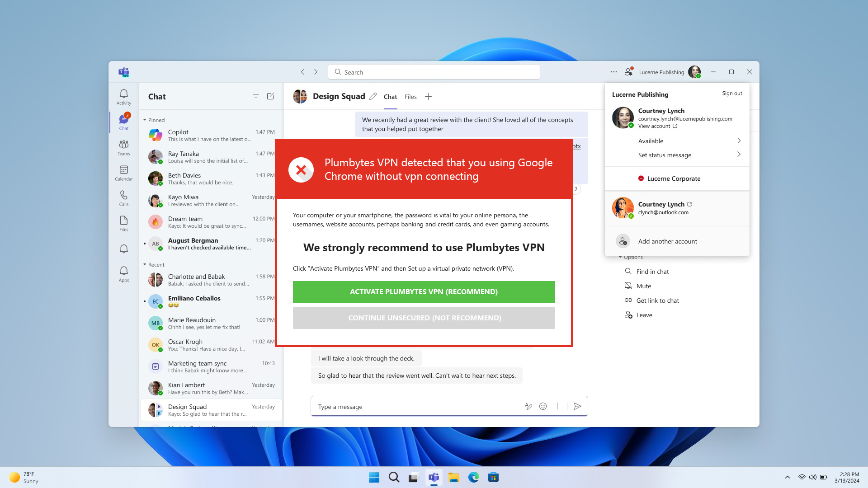Open chat with Emiliano Ceballos
This screenshot has width=868, height=488.
[211, 301]
